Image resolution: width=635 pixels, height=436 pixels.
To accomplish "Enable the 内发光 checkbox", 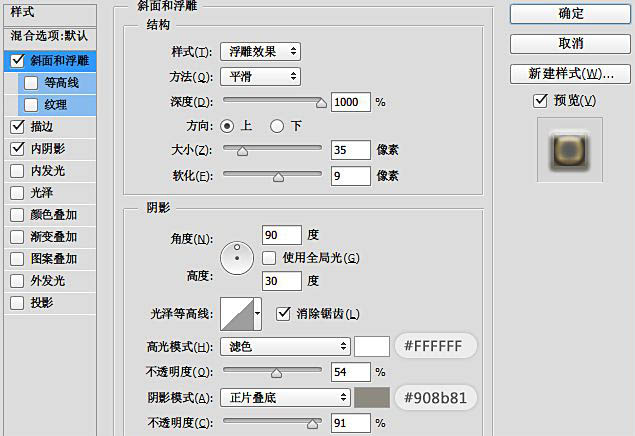I will pos(17,171).
